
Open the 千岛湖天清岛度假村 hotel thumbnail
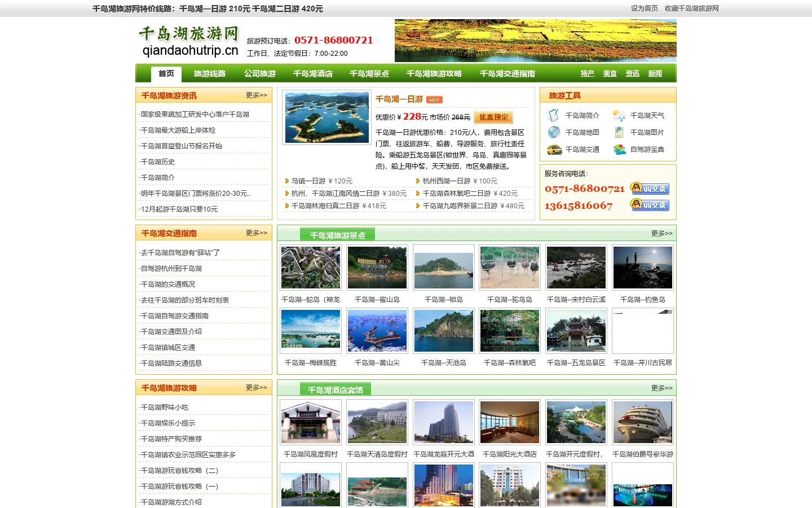377,422
